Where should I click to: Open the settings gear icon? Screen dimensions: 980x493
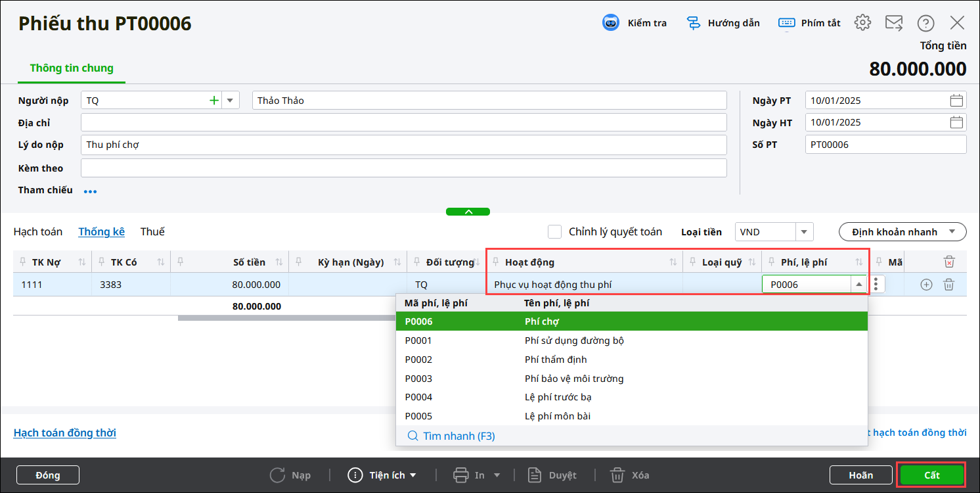(862, 23)
